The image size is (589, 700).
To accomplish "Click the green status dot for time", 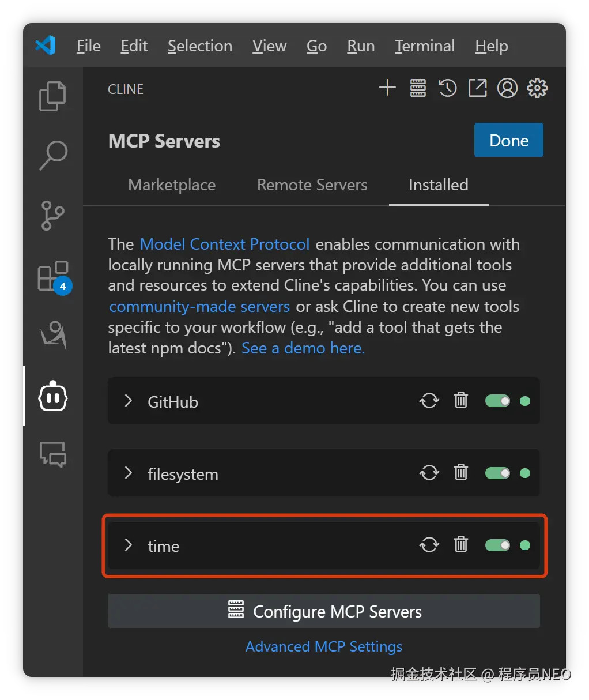I will point(525,545).
